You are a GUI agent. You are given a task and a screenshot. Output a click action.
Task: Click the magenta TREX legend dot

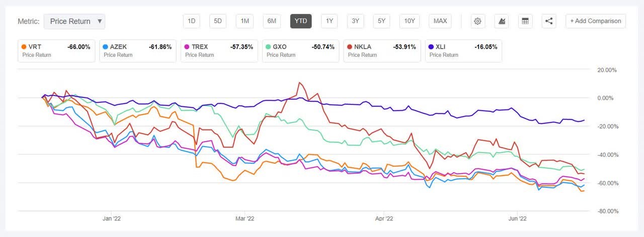click(187, 47)
